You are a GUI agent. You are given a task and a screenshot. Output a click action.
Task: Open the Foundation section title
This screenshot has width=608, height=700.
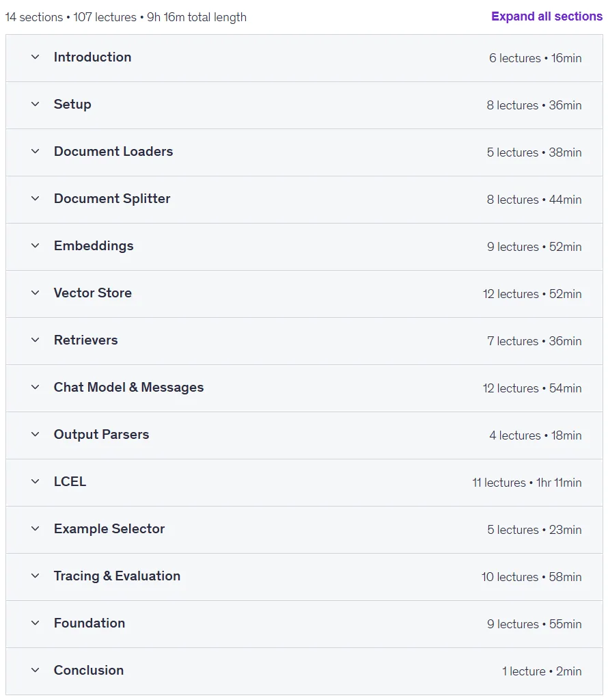point(89,623)
